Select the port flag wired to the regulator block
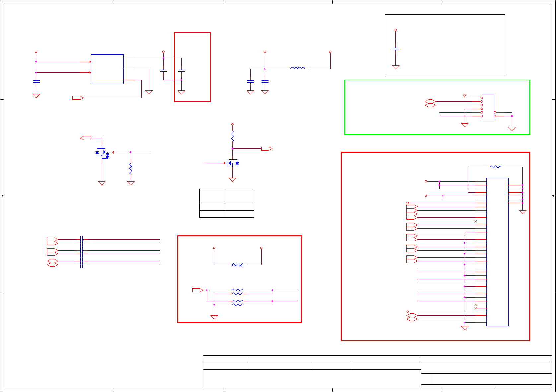 [78, 98]
